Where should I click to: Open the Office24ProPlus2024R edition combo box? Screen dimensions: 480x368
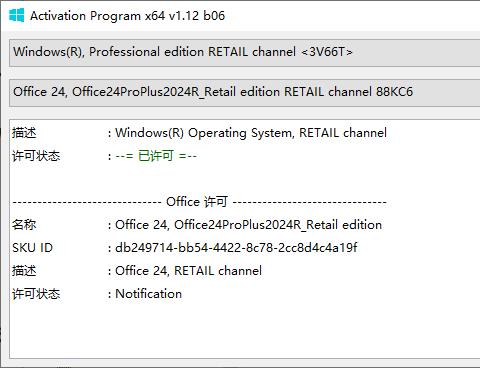coord(244,92)
